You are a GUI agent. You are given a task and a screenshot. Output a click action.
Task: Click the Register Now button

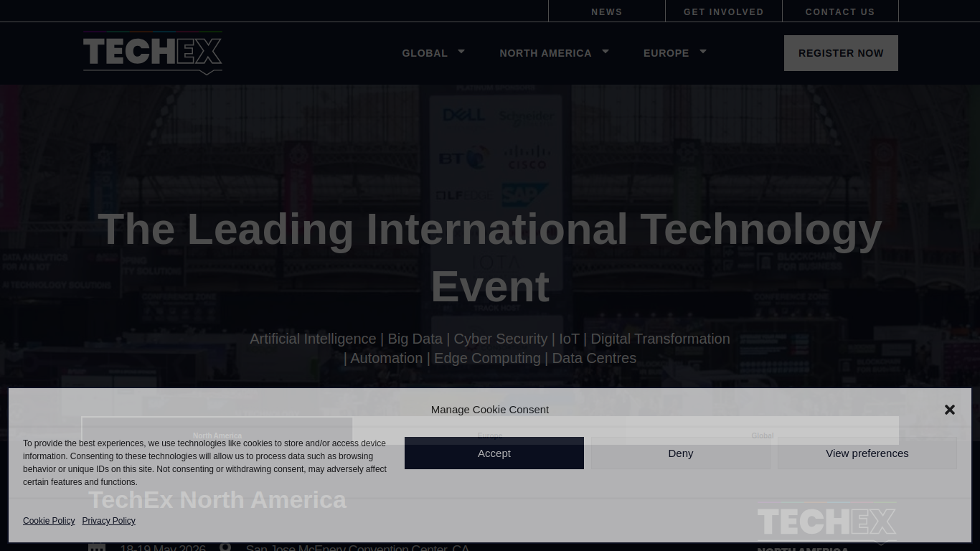841,53
